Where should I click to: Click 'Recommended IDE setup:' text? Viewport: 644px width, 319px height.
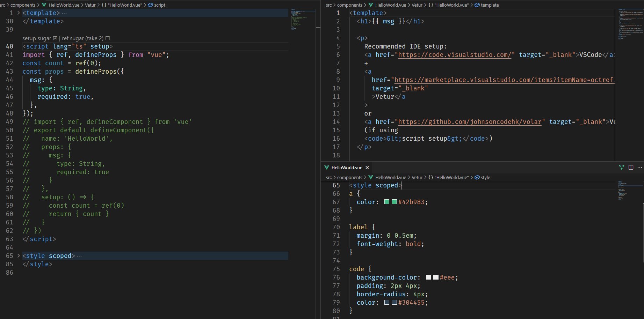405,46
